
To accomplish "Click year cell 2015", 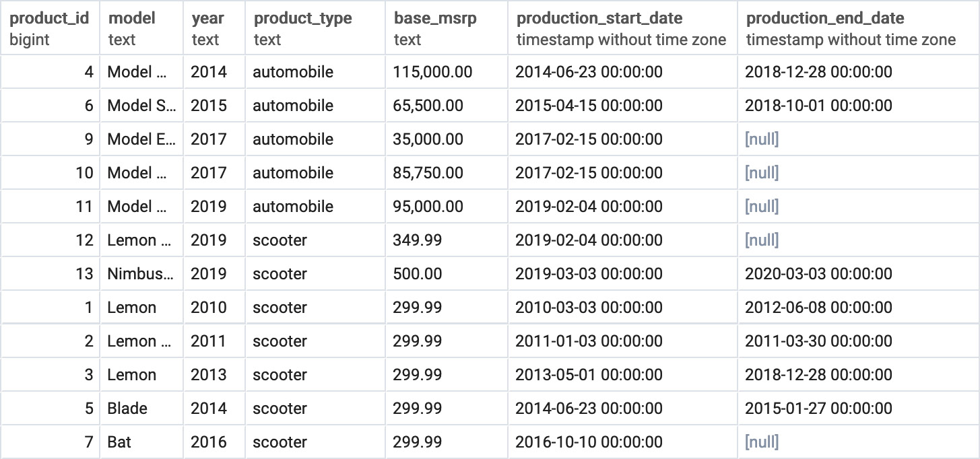I will click(214, 105).
